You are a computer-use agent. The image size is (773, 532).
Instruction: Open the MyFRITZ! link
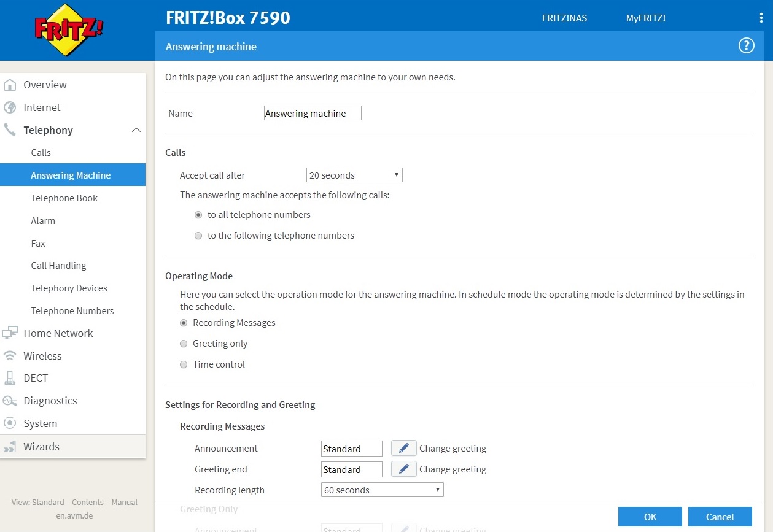645,18
